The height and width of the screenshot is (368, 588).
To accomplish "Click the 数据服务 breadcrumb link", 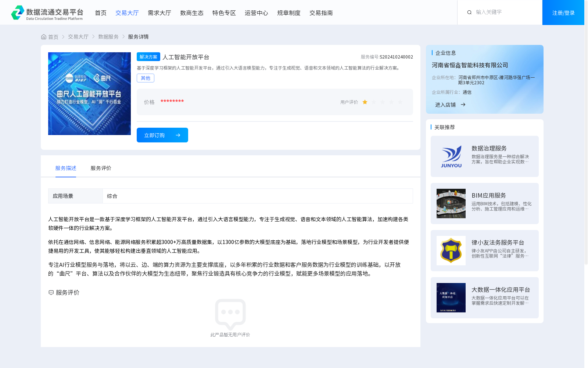I will tap(108, 37).
